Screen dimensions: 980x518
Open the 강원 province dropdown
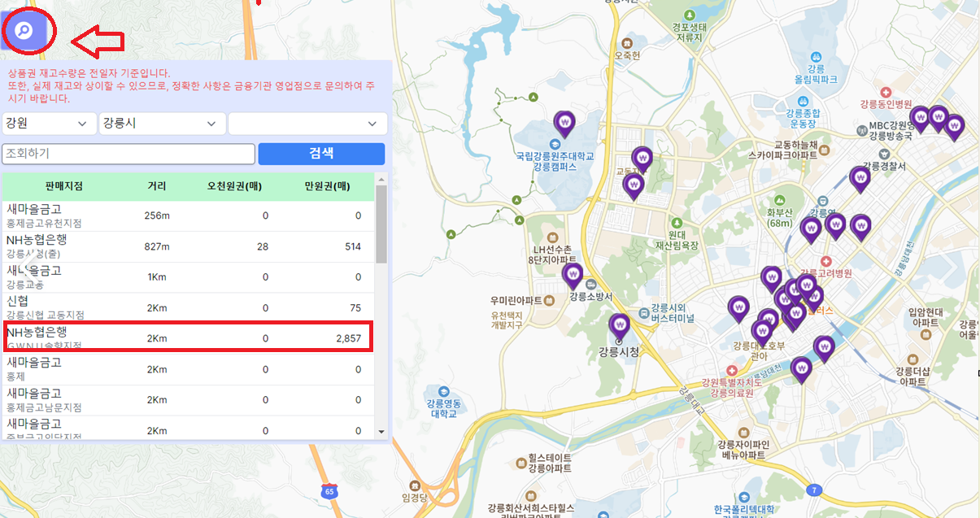[49, 124]
